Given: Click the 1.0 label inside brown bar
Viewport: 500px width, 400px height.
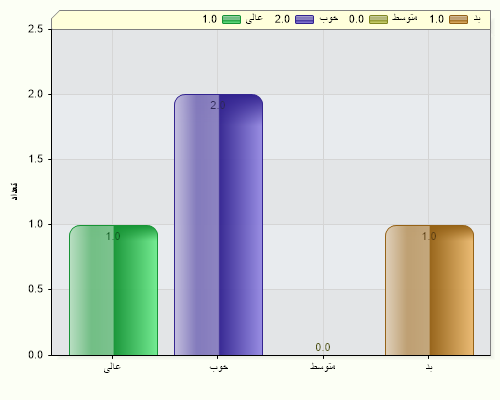Looking at the screenshot, I should [429, 236].
